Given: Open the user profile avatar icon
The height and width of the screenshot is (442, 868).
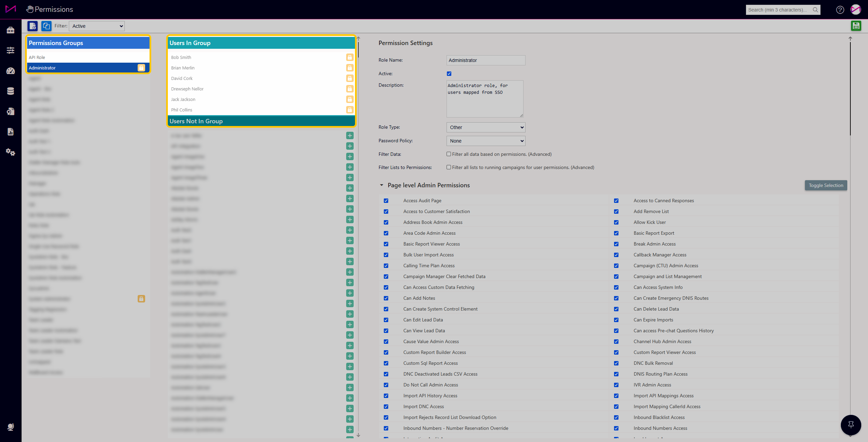Looking at the screenshot, I should point(855,10).
